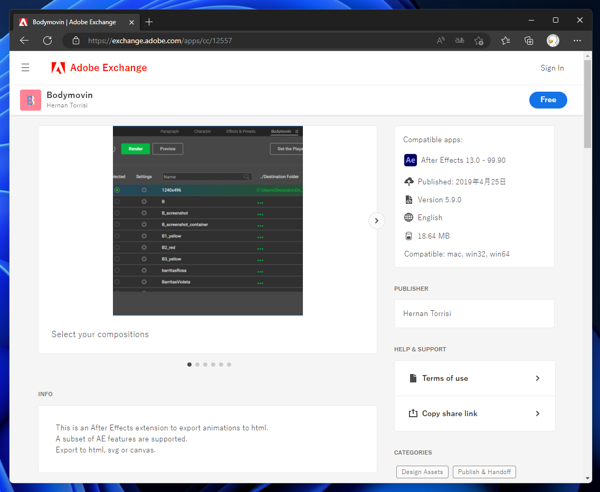Click the Free download button

click(548, 100)
